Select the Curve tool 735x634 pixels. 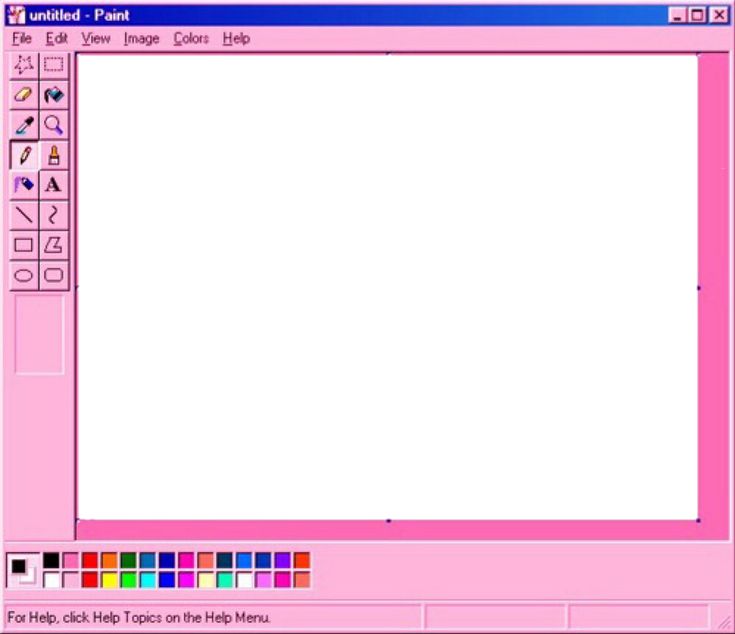tap(53, 215)
